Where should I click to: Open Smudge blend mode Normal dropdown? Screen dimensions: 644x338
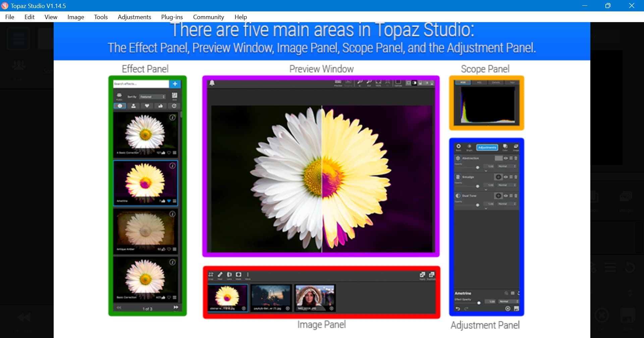pos(507,185)
